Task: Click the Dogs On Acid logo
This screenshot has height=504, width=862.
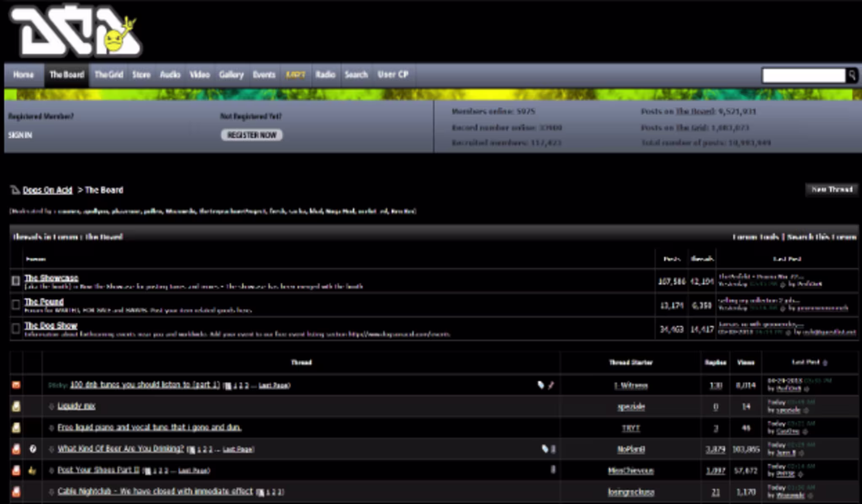Action: click(76, 31)
